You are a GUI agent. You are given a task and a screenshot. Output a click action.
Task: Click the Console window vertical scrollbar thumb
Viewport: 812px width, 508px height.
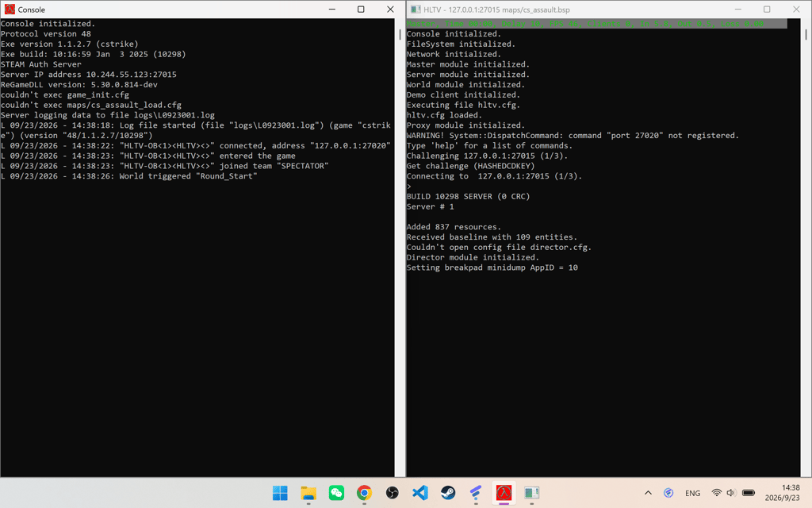[x=400, y=34]
